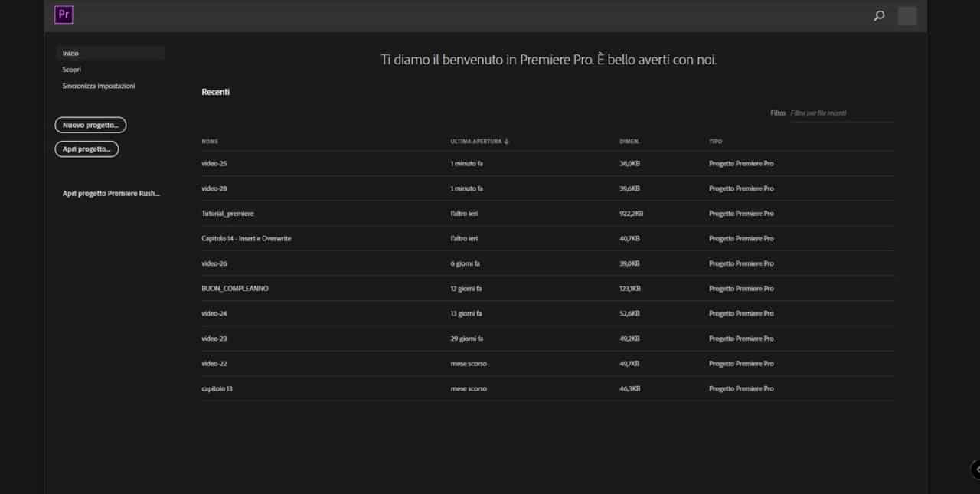The height and width of the screenshot is (494, 980).
Task: Sort recent files by Tipo column
Action: [x=715, y=142]
